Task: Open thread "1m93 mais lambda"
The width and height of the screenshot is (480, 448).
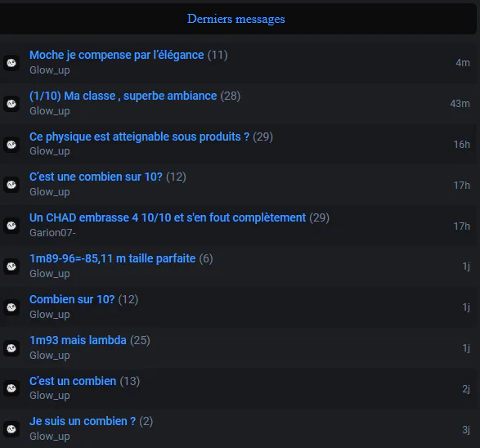Action: tap(78, 340)
